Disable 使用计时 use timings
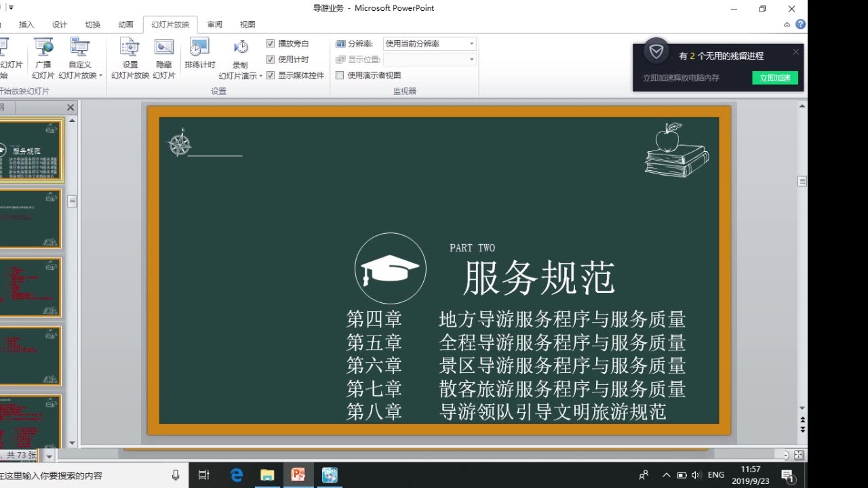This screenshot has width=868, height=488. pyautogui.click(x=270, y=58)
